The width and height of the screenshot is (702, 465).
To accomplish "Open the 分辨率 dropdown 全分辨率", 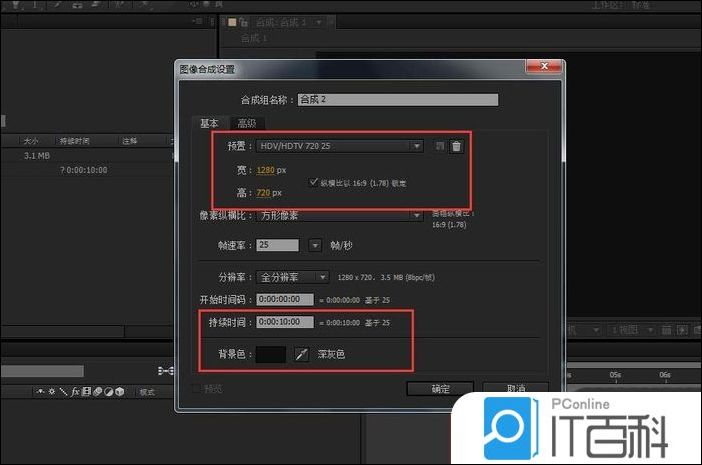I will tap(292, 277).
